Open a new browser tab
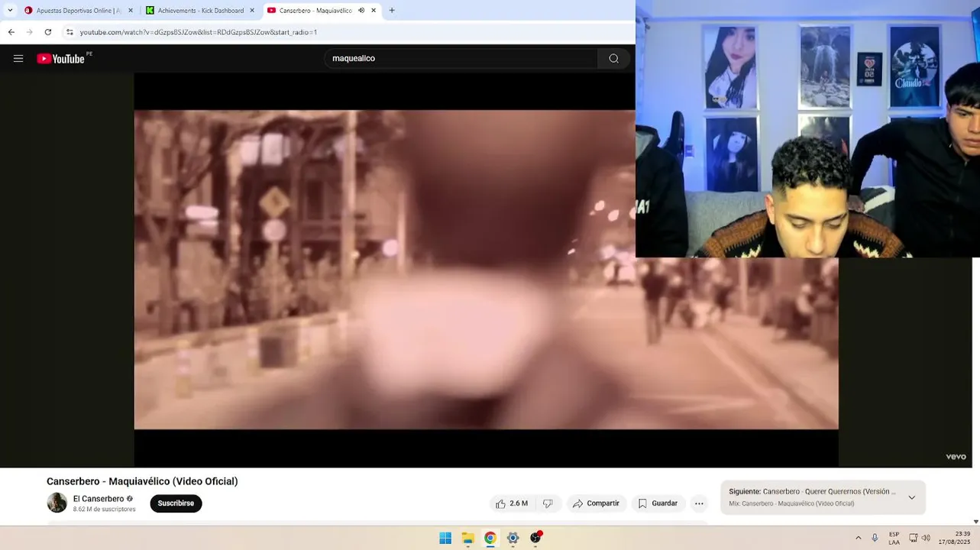Viewport: 980px width, 550px height. pos(392,11)
